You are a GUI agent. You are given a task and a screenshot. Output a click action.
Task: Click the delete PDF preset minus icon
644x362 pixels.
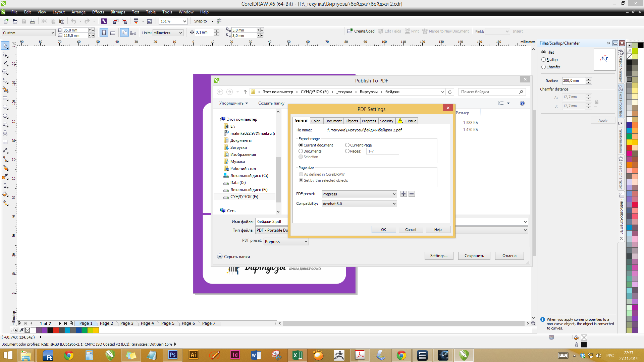coord(412,194)
